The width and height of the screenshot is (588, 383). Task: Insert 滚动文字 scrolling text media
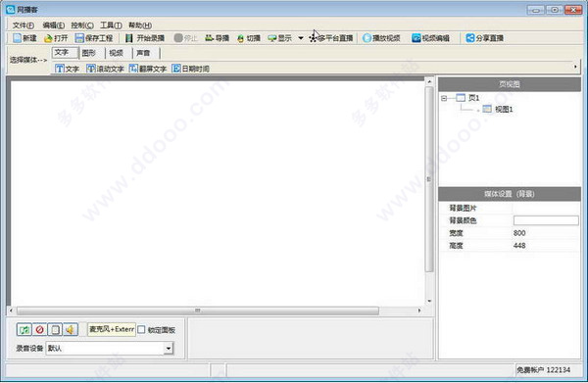pos(105,69)
